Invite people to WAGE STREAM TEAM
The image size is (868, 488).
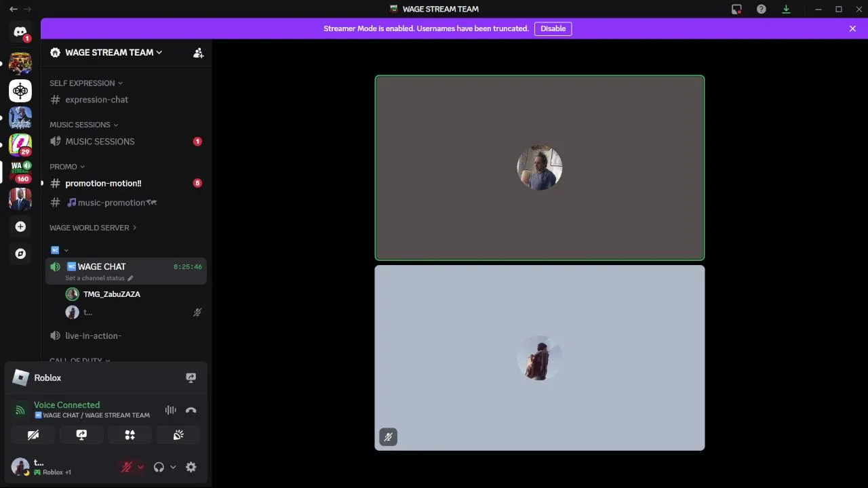[198, 52]
